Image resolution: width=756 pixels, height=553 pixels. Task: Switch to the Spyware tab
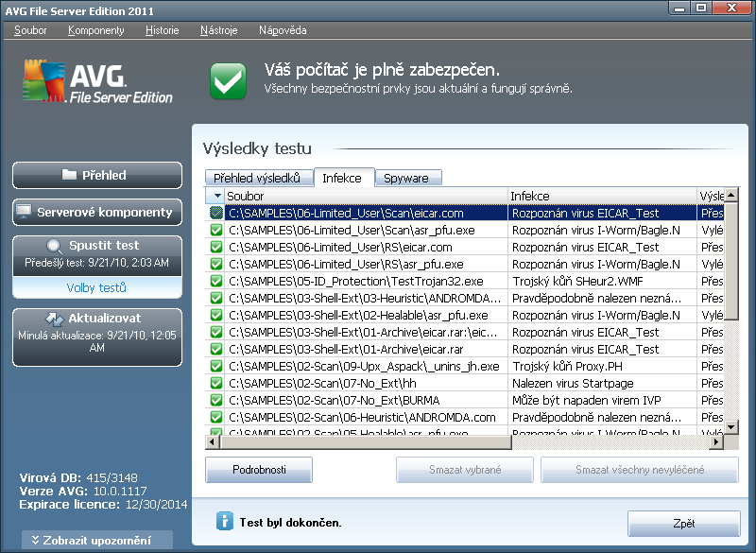[408, 178]
